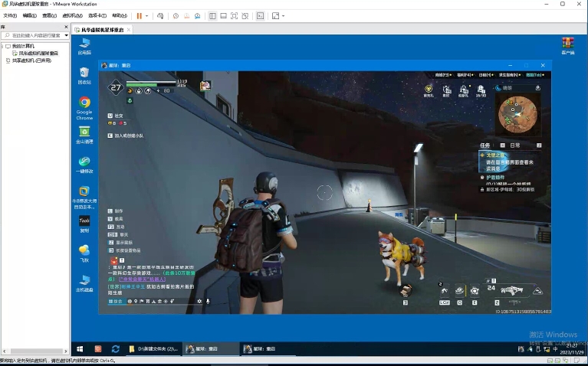The height and width of the screenshot is (366, 588).
Task: Open the 飞秋 desktop icon
Action: (84, 253)
